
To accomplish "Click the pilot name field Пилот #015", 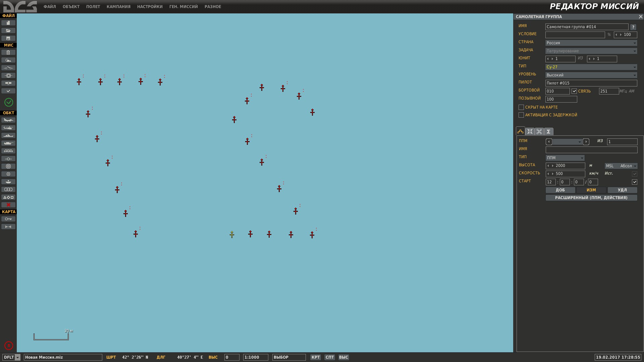I will point(591,83).
